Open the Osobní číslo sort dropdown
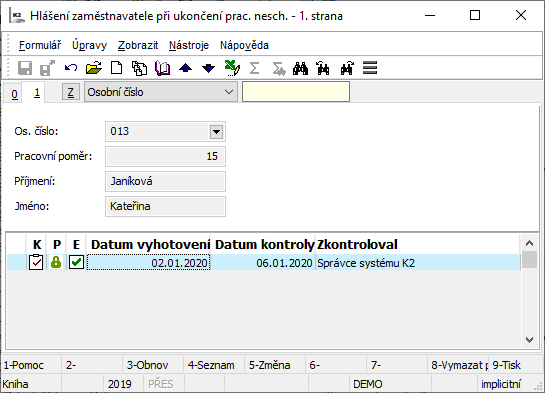This screenshot has width=545, height=393. pyautogui.click(x=161, y=92)
